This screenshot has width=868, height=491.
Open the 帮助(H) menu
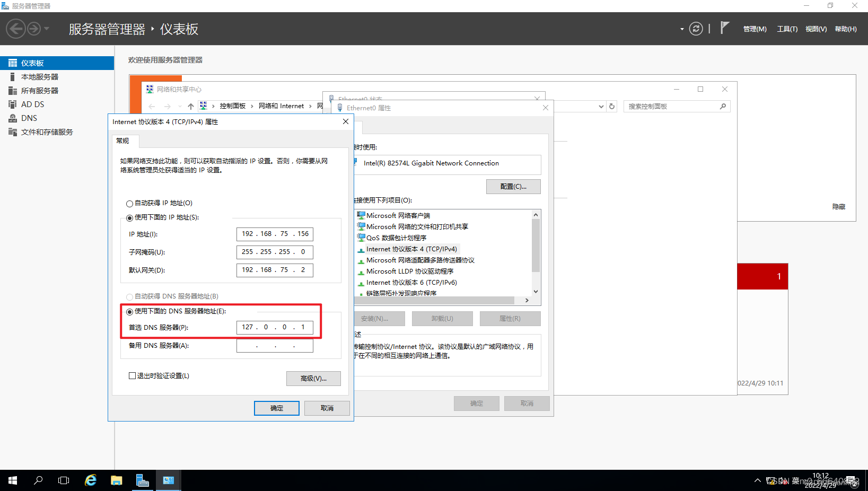click(x=846, y=29)
